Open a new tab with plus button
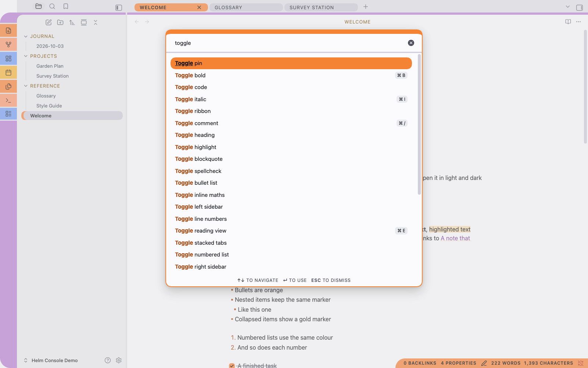Image resolution: width=588 pixels, height=368 pixels. pyautogui.click(x=366, y=7)
